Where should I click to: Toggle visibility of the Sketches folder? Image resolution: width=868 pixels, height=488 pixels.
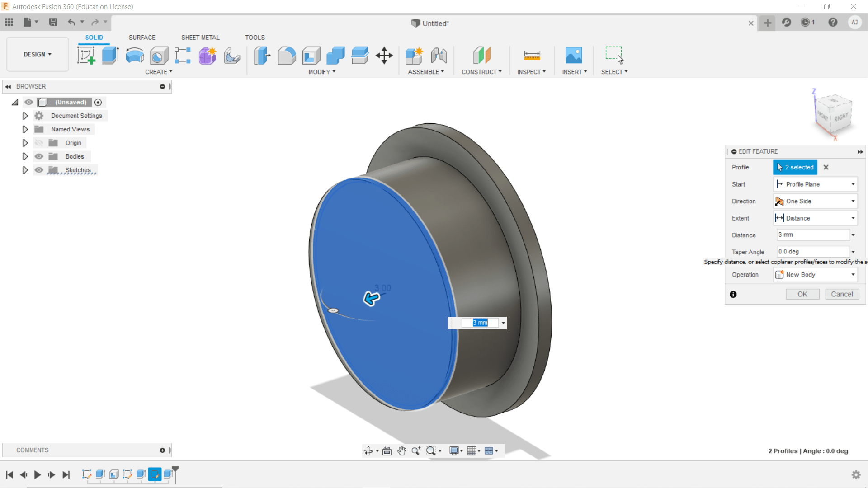pyautogui.click(x=39, y=170)
